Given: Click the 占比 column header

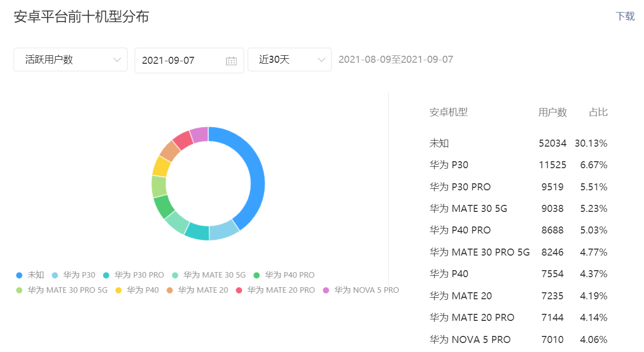Looking at the screenshot, I should coord(598,112).
